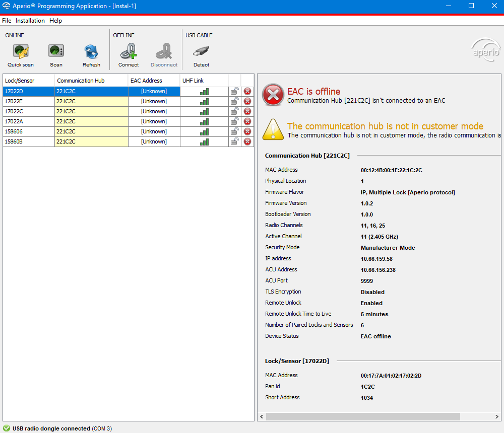504x433 pixels.
Task: Click the red delete icon for lock 15860B
Action: coord(247,141)
